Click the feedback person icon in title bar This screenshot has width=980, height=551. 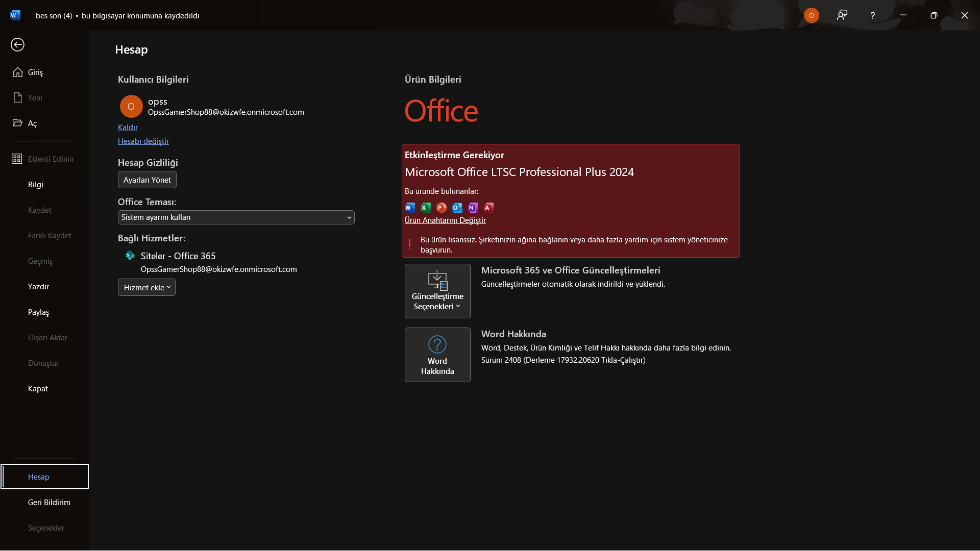(842, 15)
